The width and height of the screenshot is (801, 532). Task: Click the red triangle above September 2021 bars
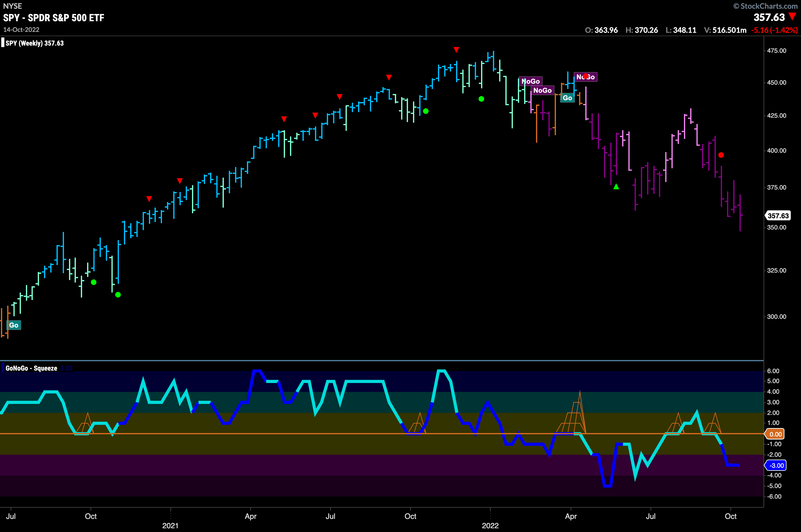pyautogui.click(x=389, y=77)
